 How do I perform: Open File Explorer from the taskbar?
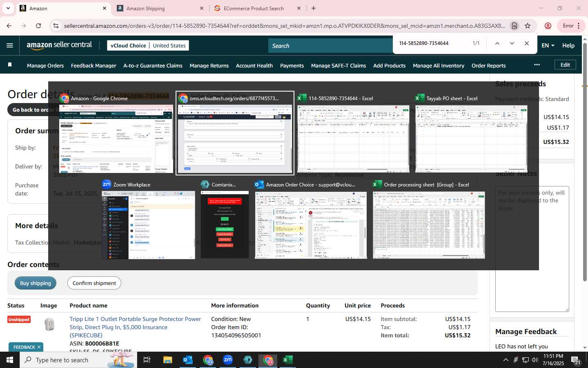[168, 360]
